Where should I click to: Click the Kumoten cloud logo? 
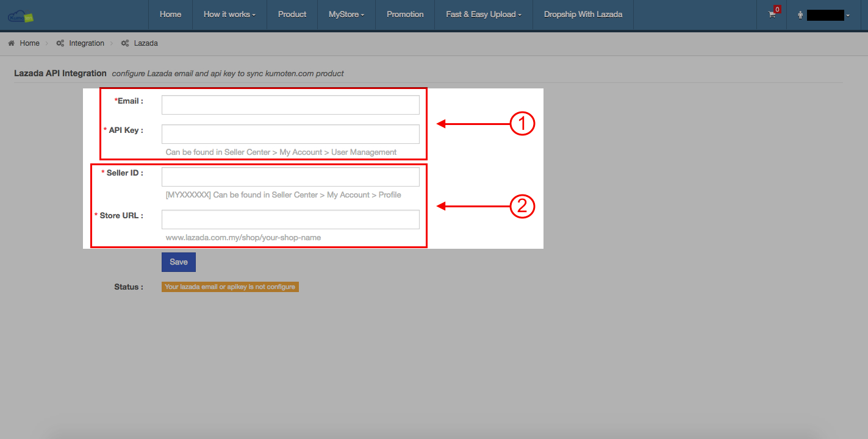21,16
